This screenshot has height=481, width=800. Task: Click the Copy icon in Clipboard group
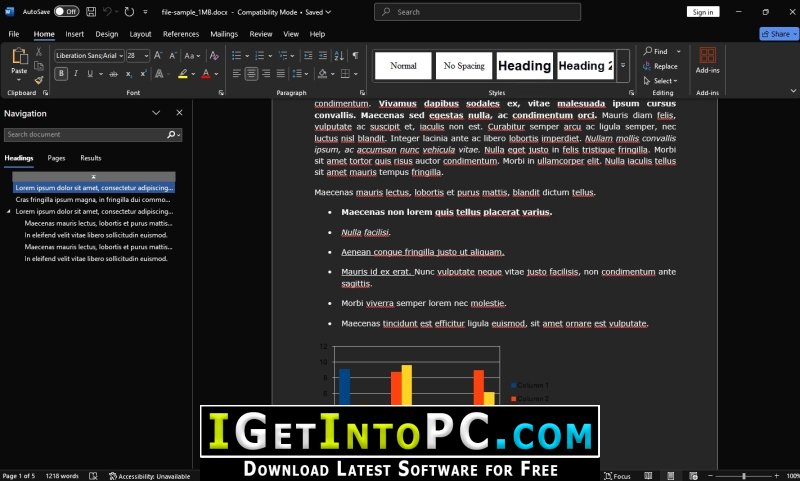click(38, 66)
